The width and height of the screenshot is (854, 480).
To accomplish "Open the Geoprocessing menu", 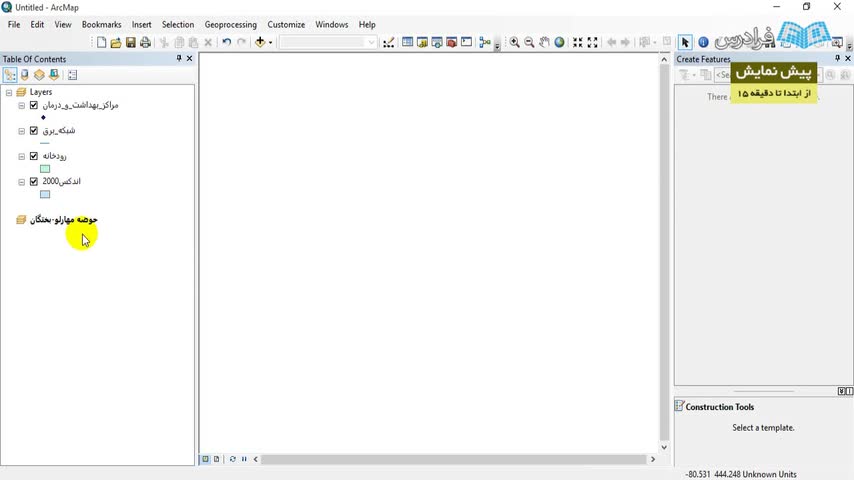I will click(230, 25).
